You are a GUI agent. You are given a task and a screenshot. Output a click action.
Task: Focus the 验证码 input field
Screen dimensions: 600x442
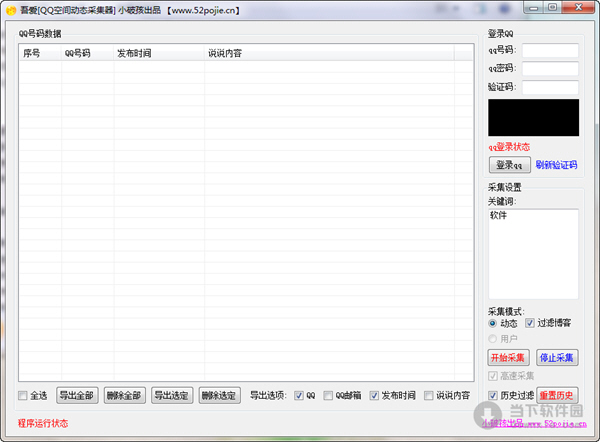(x=550, y=87)
